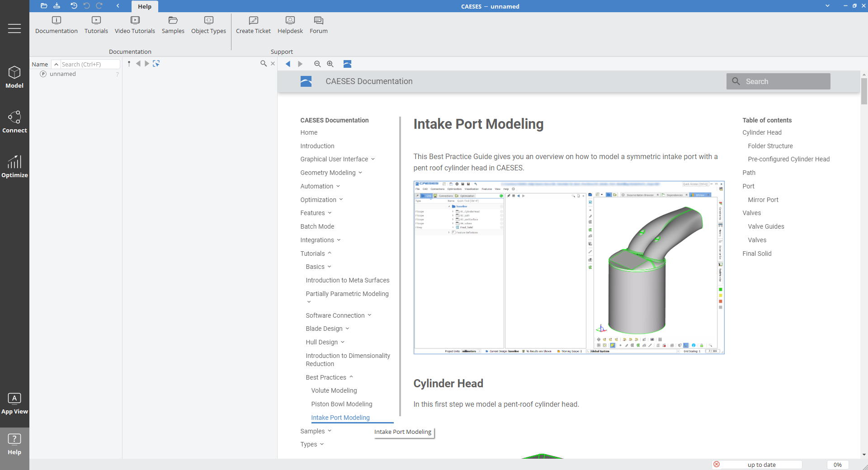Click the red error status icon
The height and width of the screenshot is (470, 868).
(717, 464)
